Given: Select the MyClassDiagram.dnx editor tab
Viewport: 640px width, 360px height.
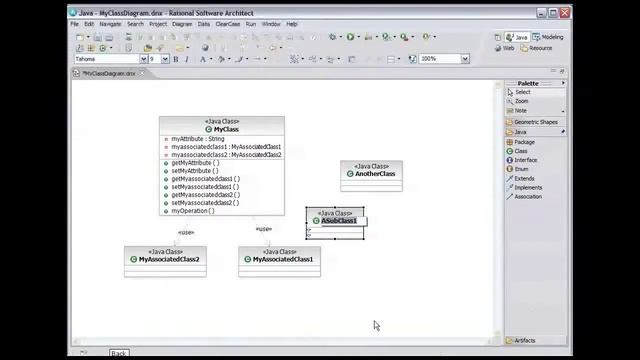Looking at the screenshot, I should (109, 73).
